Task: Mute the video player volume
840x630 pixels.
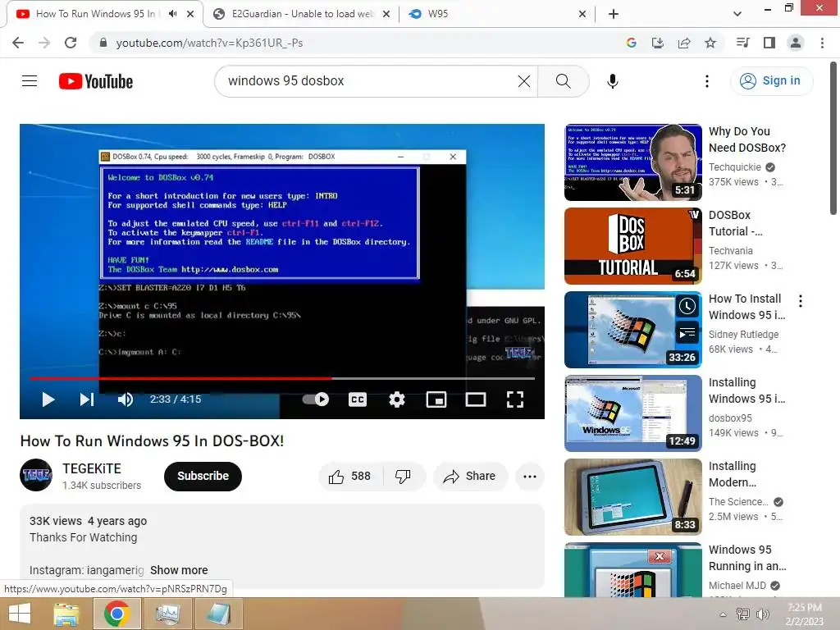Action: tap(125, 399)
